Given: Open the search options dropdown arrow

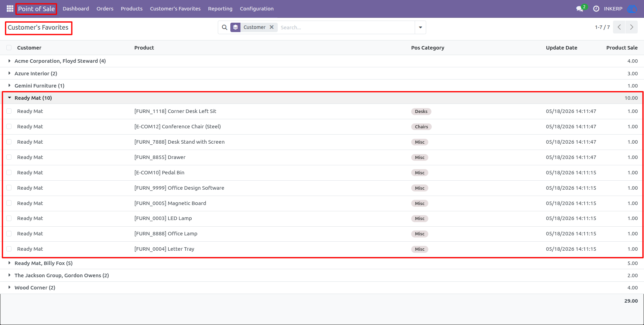Looking at the screenshot, I should [420, 27].
